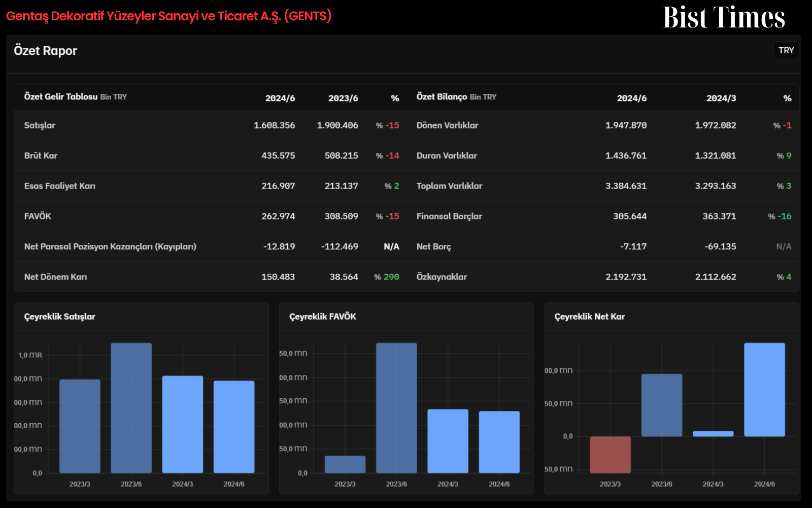Click the 2024/6 bar in Çeyreklik Net Kar chart

[765, 390]
